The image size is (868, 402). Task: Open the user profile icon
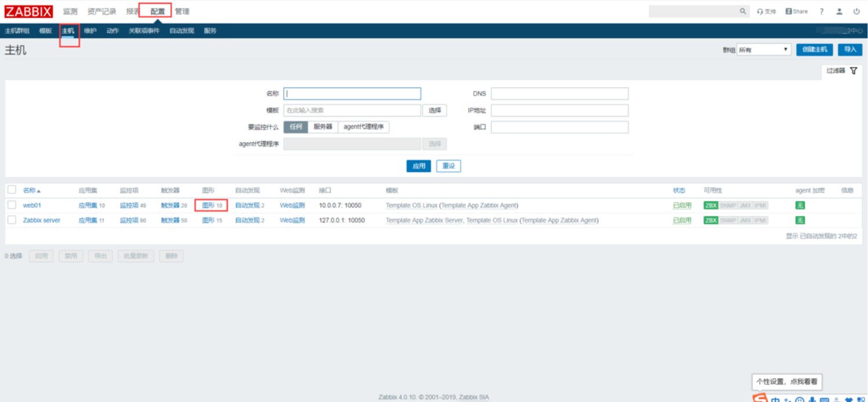click(x=839, y=12)
